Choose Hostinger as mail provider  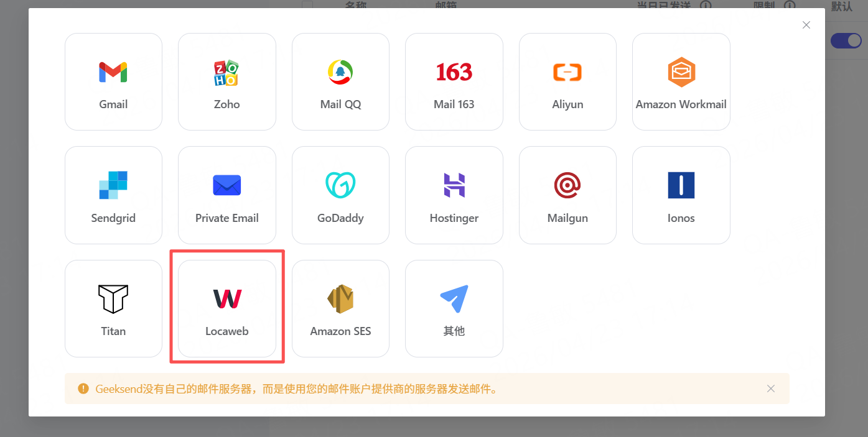click(454, 195)
